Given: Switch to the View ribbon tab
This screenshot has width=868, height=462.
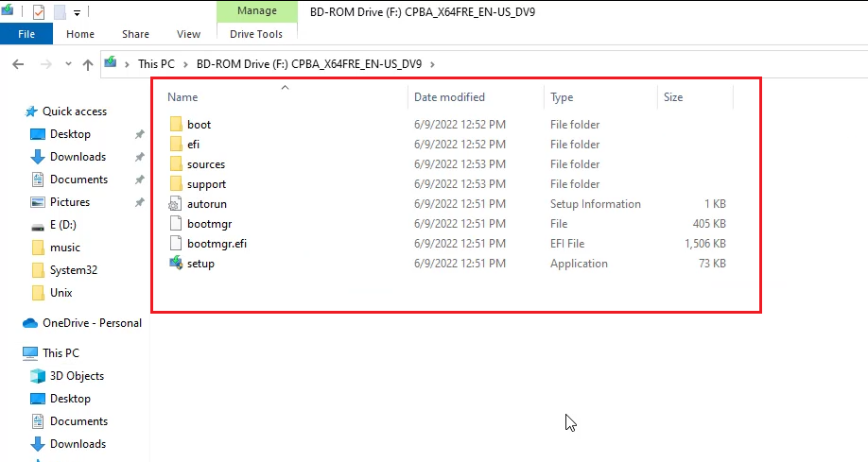Looking at the screenshot, I should [188, 34].
